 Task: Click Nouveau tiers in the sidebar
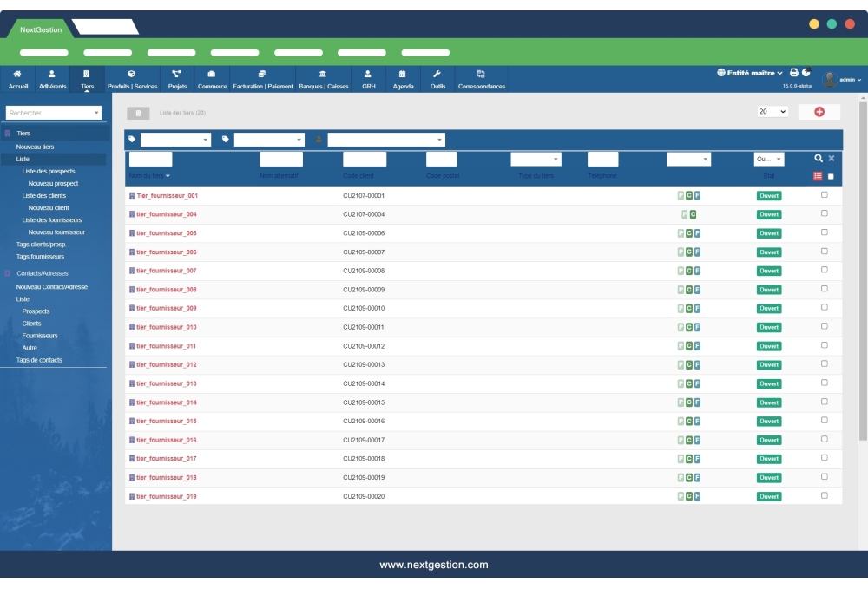(35, 147)
